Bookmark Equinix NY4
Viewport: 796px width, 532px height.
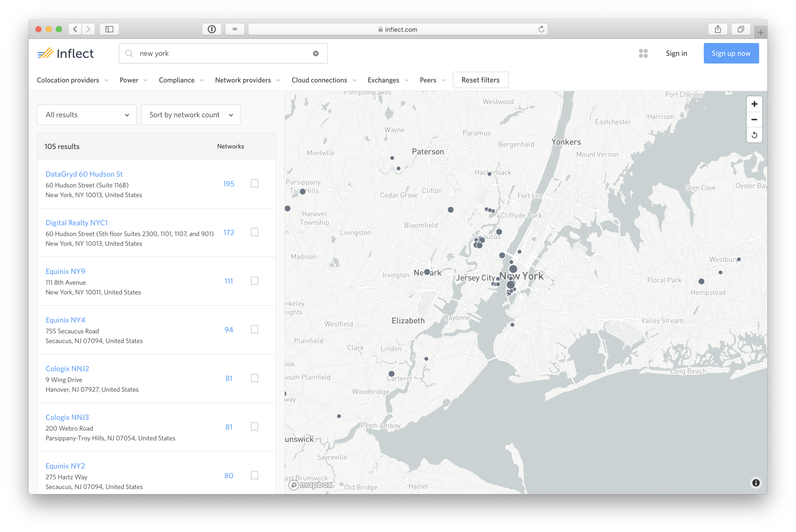coord(254,330)
